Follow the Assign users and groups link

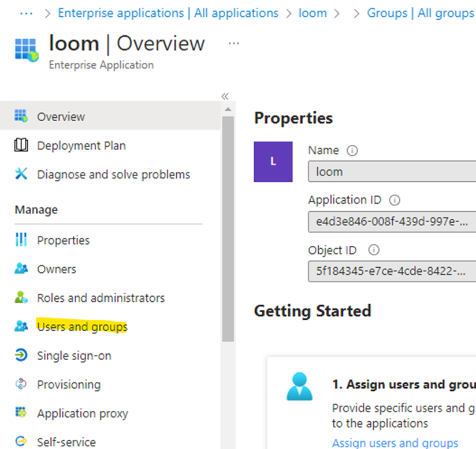point(395,443)
